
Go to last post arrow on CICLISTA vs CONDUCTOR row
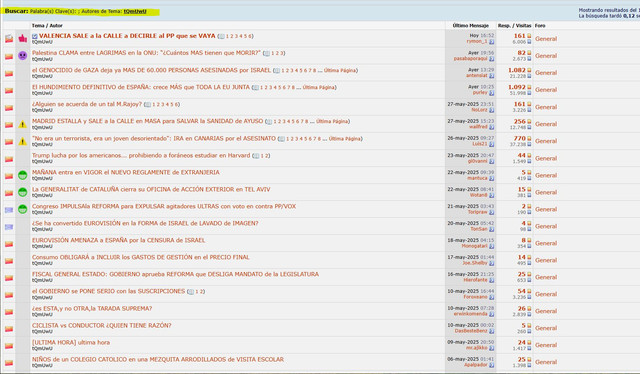point(491,331)
